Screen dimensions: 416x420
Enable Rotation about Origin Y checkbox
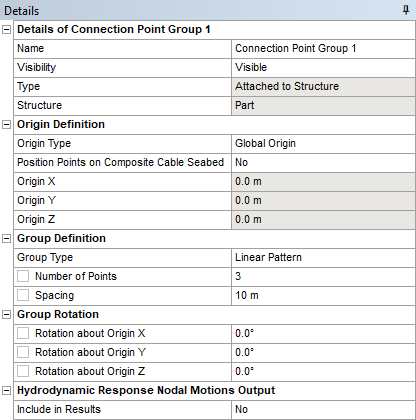coord(23,352)
